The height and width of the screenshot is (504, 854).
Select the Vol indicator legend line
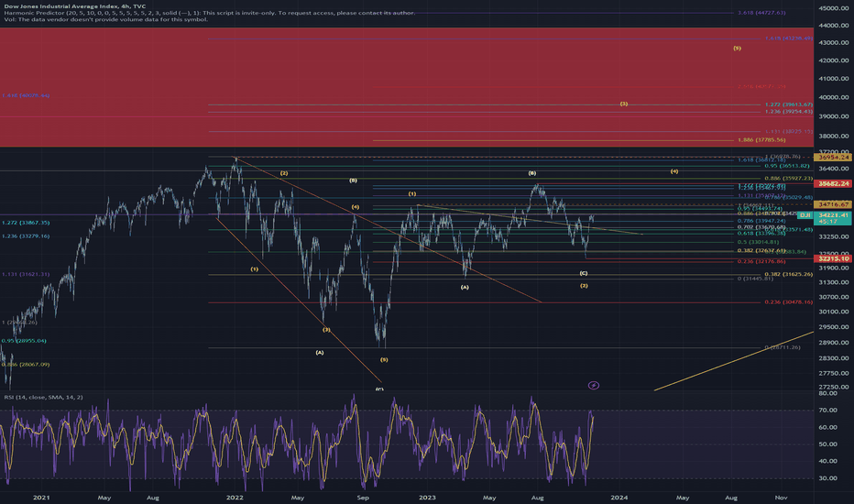coord(105,19)
